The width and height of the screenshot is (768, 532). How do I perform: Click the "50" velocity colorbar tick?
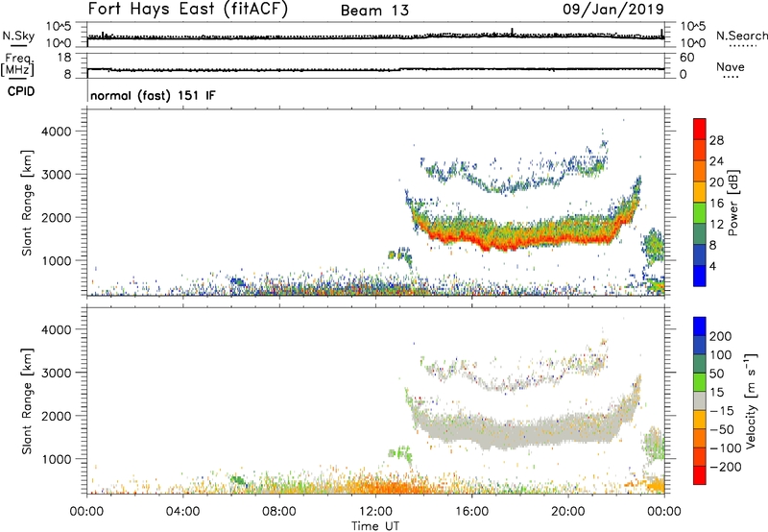pyautogui.click(x=716, y=374)
